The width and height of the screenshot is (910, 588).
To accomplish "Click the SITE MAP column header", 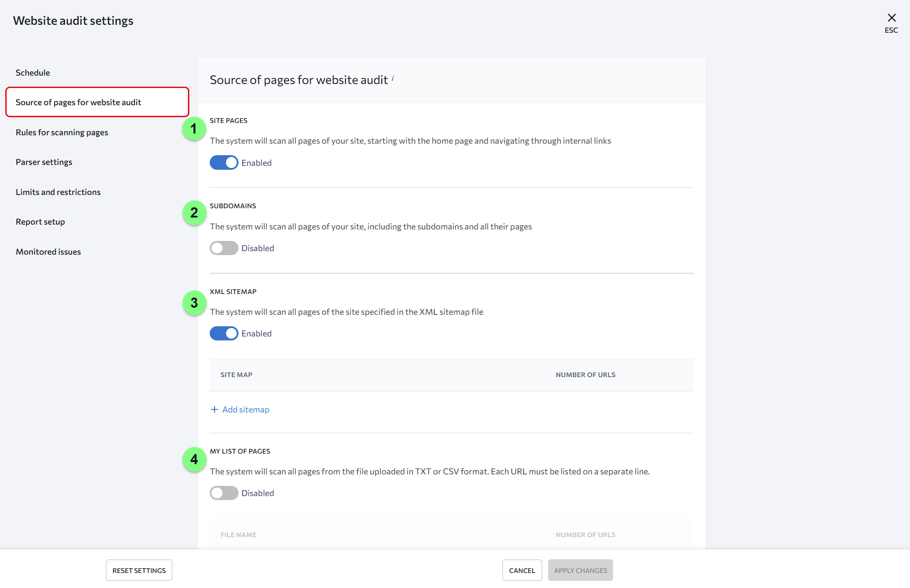I will point(236,375).
